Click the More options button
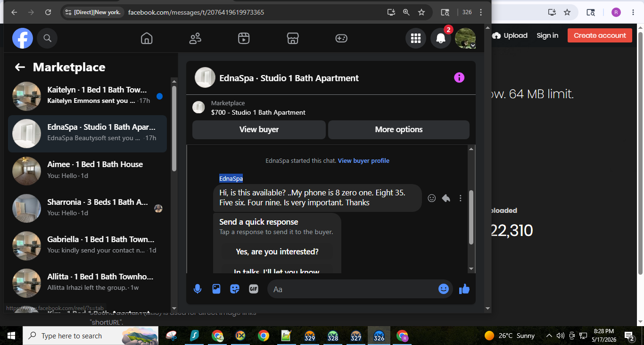The height and width of the screenshot is (345, 644). (399, 129)
